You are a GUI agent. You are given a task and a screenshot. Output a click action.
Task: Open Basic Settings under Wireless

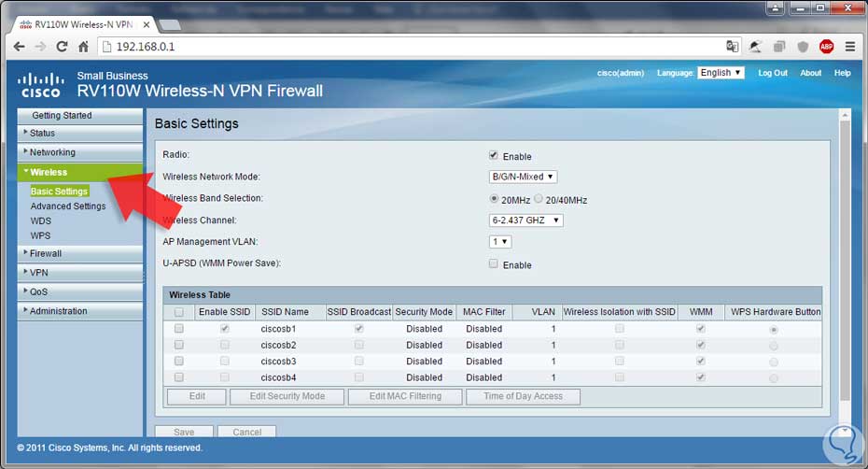pos(59,192)
